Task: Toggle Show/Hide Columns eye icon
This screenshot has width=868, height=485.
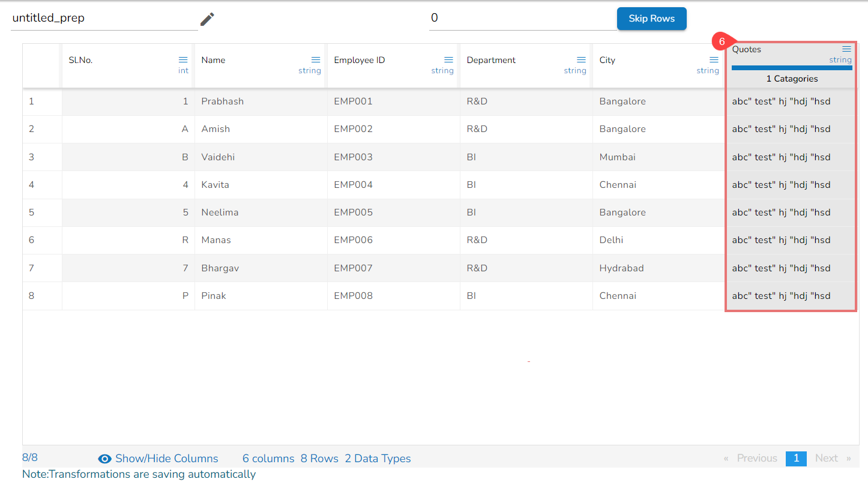Action: 105,459
